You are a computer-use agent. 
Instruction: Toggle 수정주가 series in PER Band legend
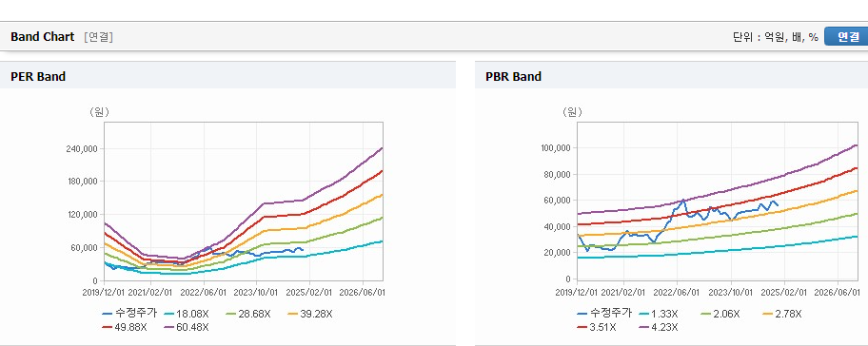[x=130, y=314]
